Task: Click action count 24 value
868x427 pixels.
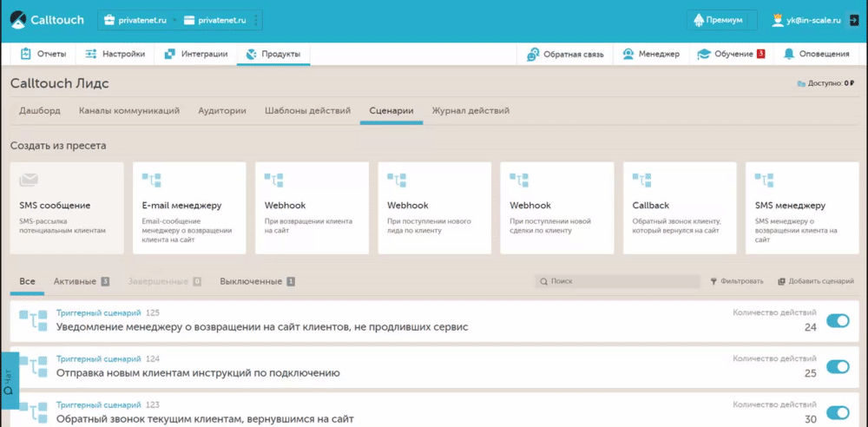Action: point(811,327)
